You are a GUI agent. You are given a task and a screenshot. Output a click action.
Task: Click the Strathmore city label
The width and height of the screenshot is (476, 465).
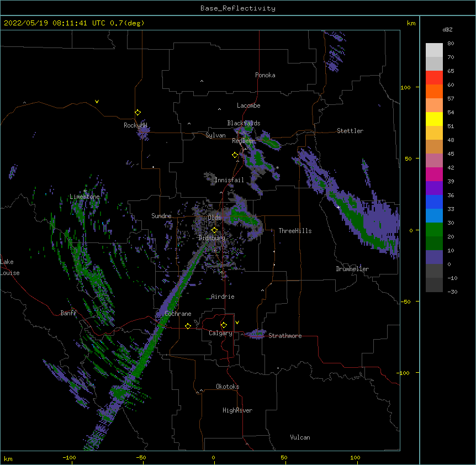tap(285, 336)
